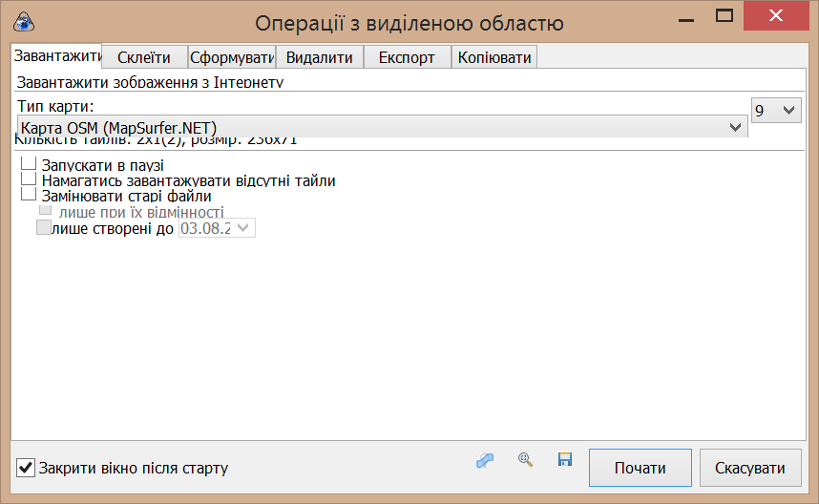The width and height of the screenshot is (819, 504).
Task: Toggle 'лише створені до' checkbox
Action: 43,227
